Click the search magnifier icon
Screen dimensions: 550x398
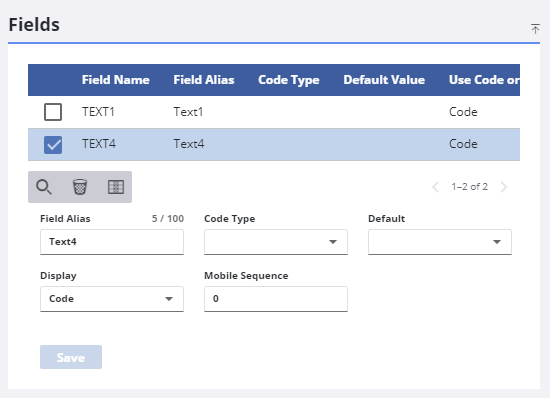(44, 187)
